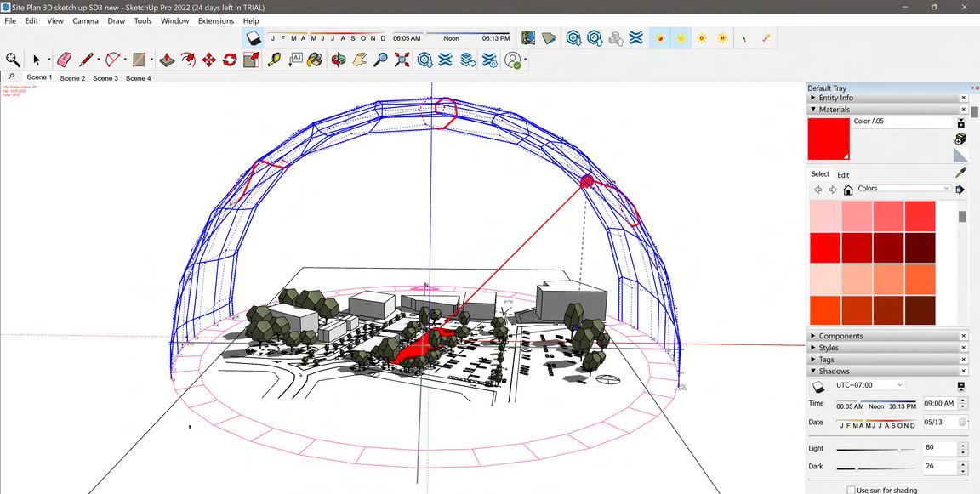Select the Eraser tool
This screenshot has height=494, width=980.
[x=64, y=60]
